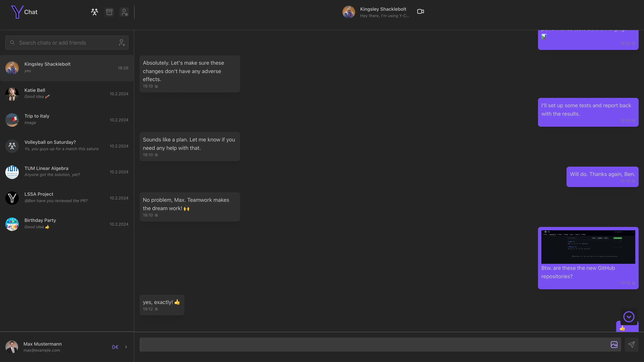Click the attach image icon
The image size is (644, 362).
614,345
